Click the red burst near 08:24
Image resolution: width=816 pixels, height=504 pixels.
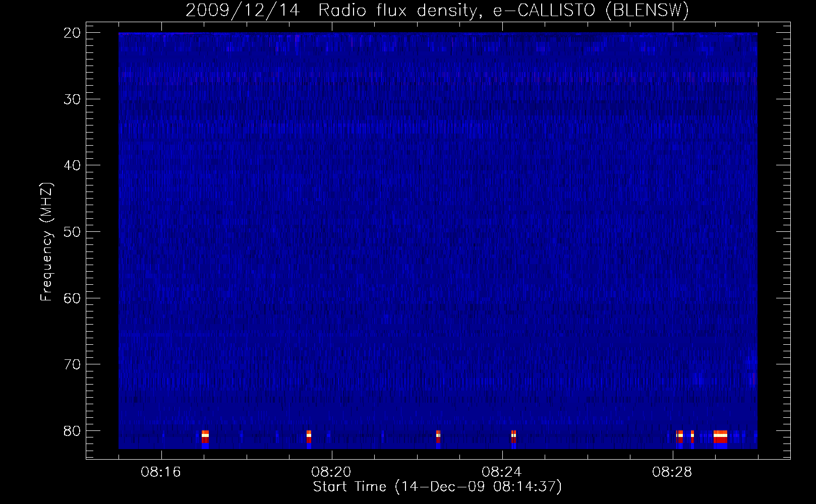(513, 437)
